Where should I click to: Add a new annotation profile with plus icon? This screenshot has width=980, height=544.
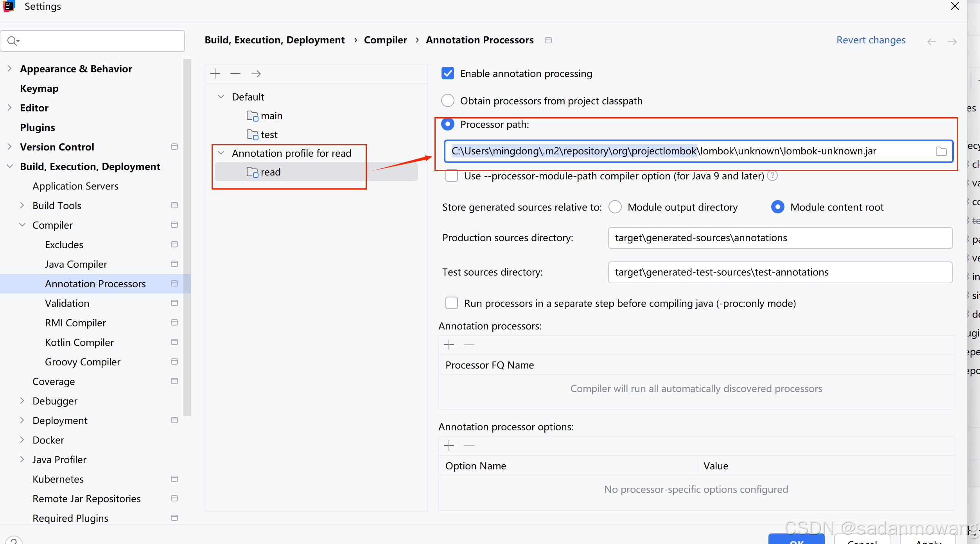coord(215,73)
